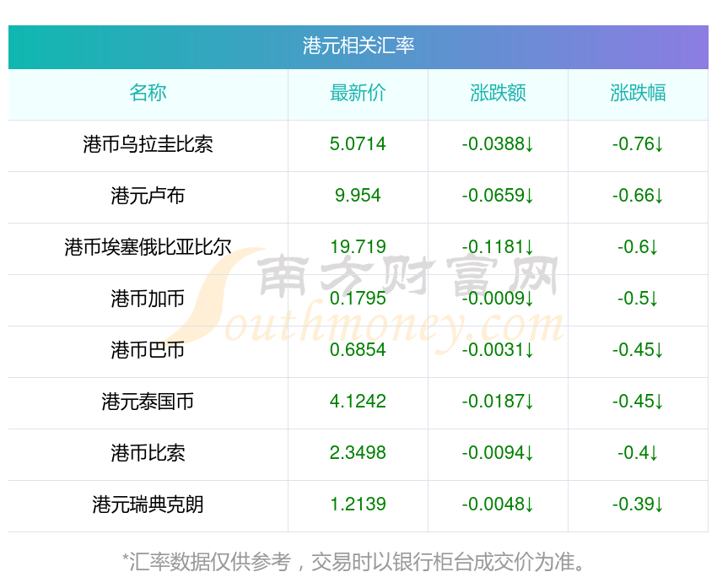Click the 港币埃塞俄比亚比尔 currency name
The width and height of the screenshot is (717, 588).
(x=148, y=247)
